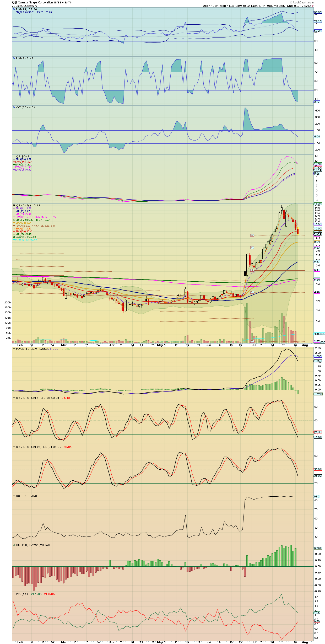Click the 93.60 tag on RSI axis
325x644 pixels.
click(318, 12)
